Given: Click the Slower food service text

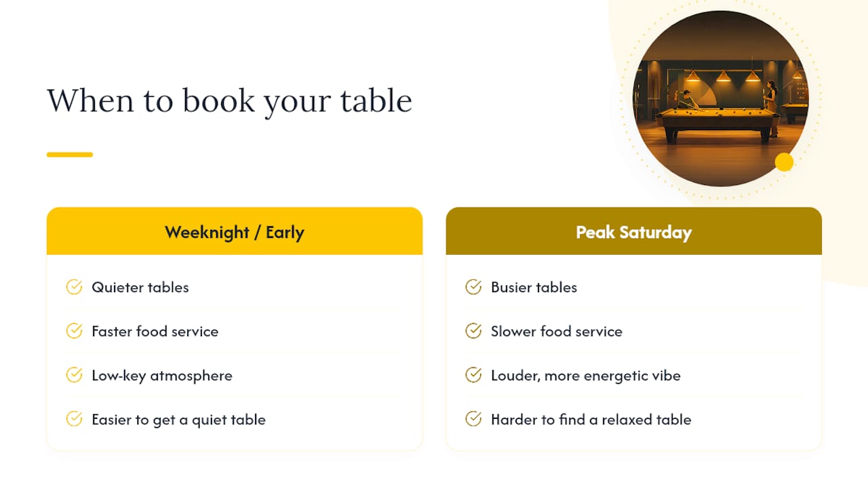Looking at the screenshot, I should click(557, 331).
